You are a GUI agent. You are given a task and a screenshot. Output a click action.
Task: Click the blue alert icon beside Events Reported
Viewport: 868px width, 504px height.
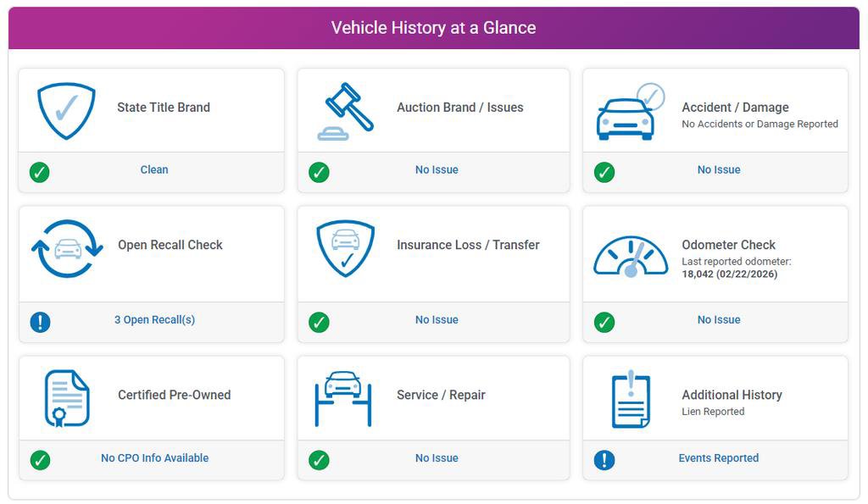604,460
